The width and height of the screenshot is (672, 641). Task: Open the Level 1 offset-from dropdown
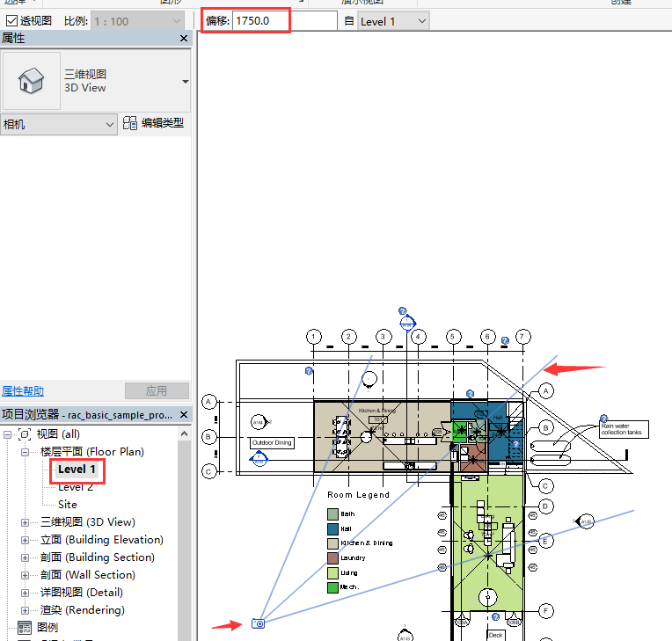[x=421, y=21]
